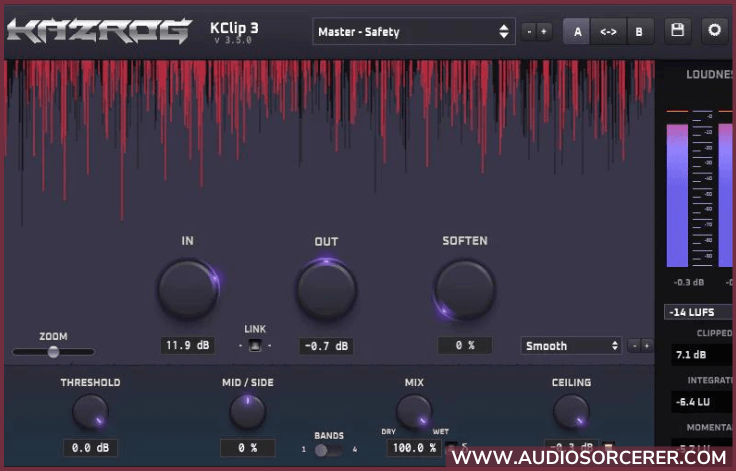Click the 0.0 dB threshold value field
736x471 pixels.
point(91,448)
